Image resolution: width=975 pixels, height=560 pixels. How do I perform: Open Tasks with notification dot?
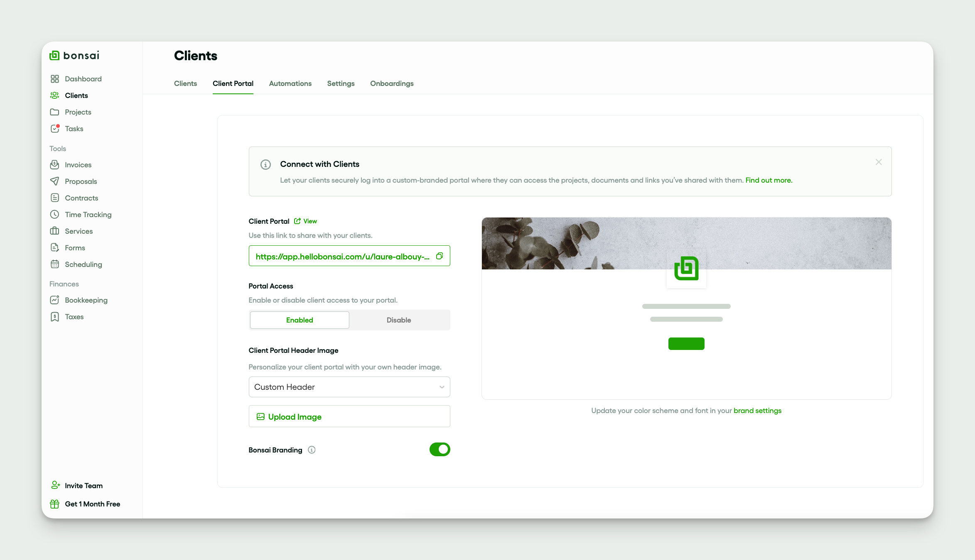(74, 129)
